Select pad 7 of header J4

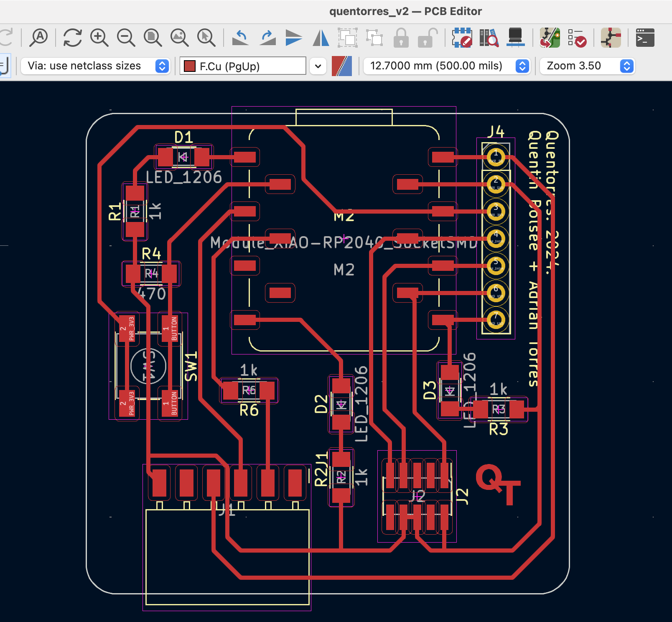click(x=496, y=320)
